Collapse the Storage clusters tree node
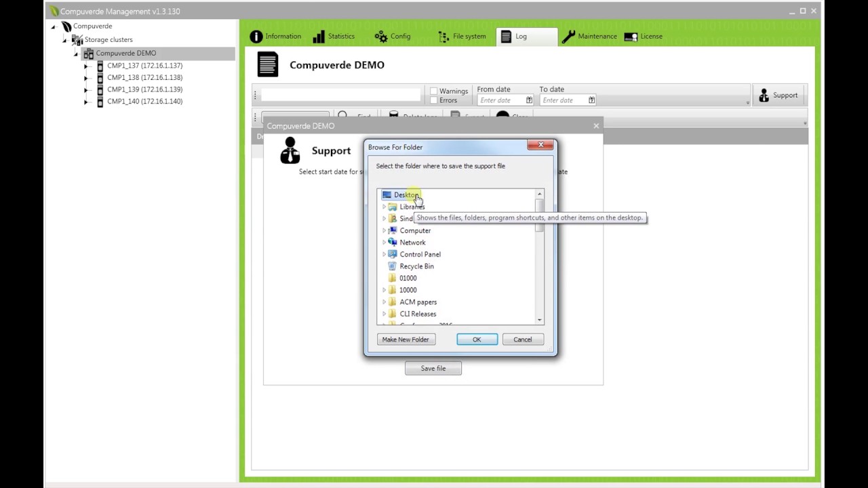This screenshot has height=488, width=868. tap(65, 41)
